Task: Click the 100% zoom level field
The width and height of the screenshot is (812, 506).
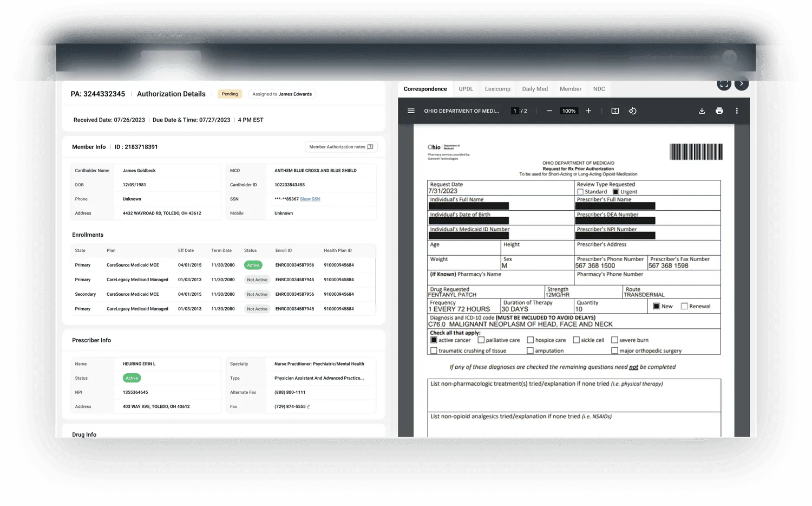Action: 569,111
